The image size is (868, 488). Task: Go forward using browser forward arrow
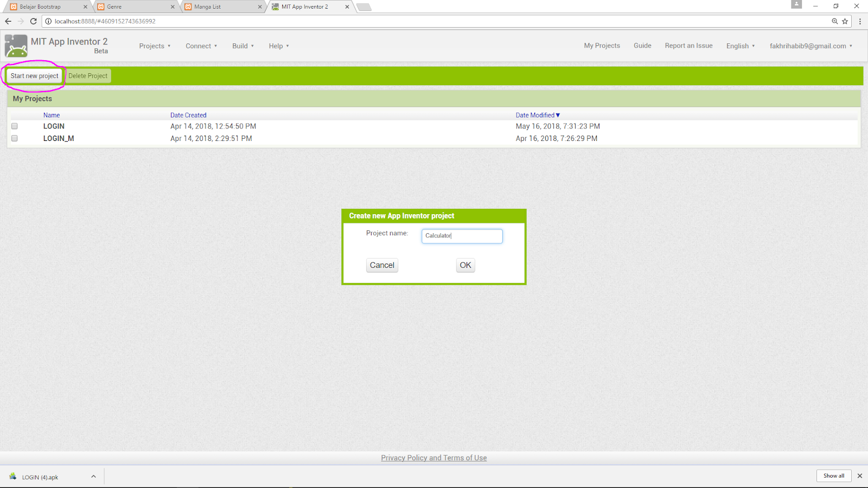21,21
